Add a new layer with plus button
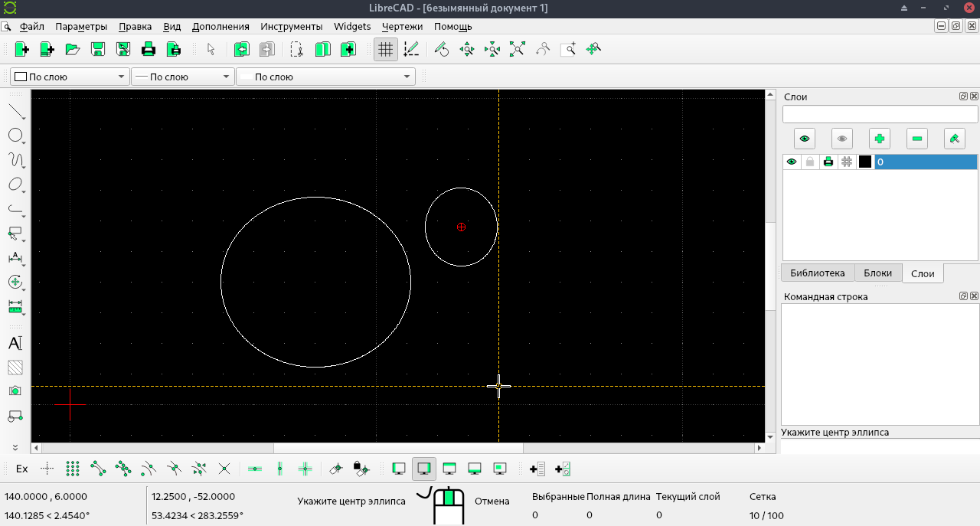The image size is (980, 526). click(x=879, y=139)
